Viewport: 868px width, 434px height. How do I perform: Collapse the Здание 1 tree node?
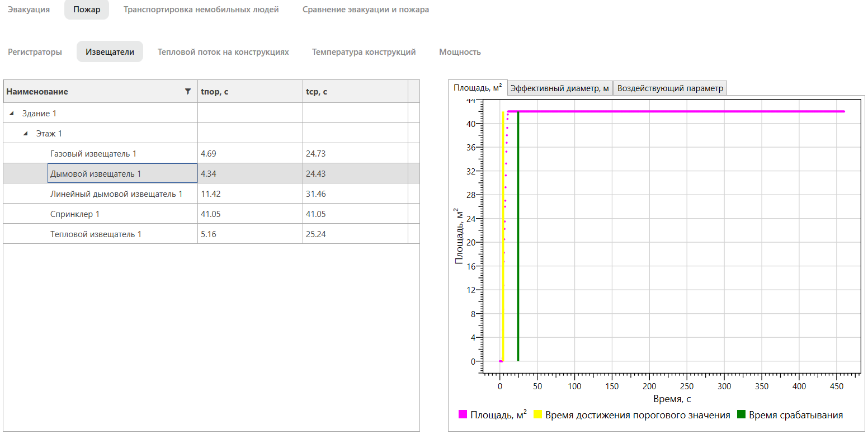tap(12, 114)
